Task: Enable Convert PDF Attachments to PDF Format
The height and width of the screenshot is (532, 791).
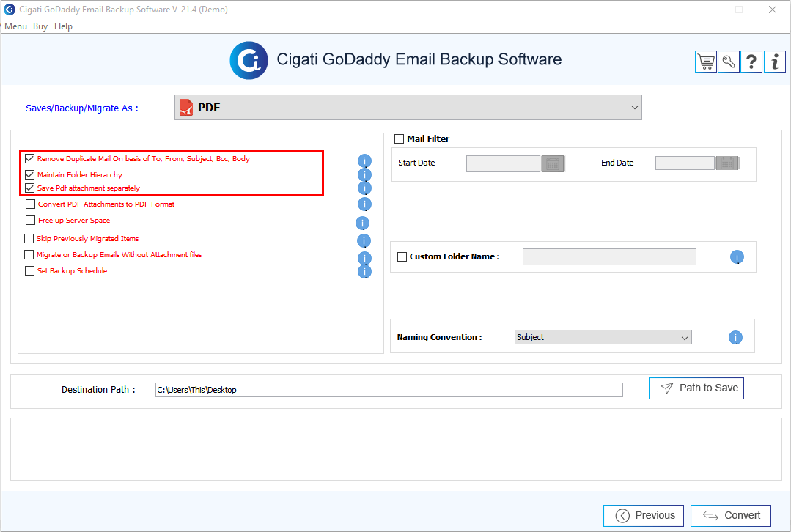Action: click(30, 204)
